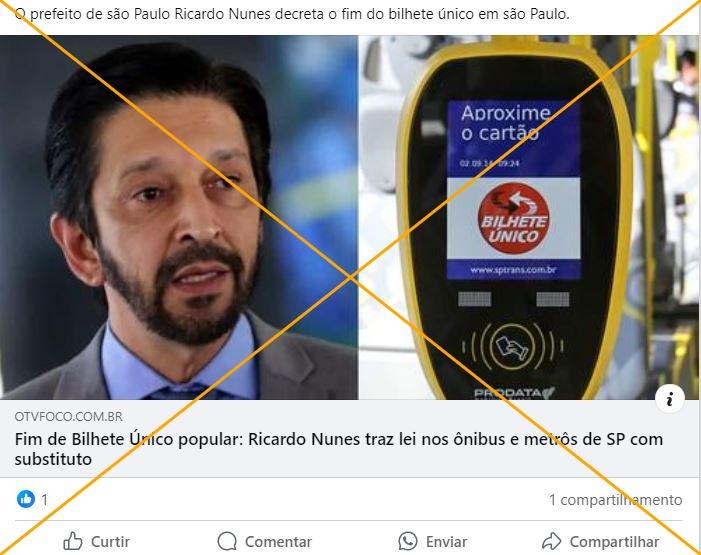Screen dimensions: 701x555
Task: Click the photo of Ricardo Nunes
Action: coord(179,217)
